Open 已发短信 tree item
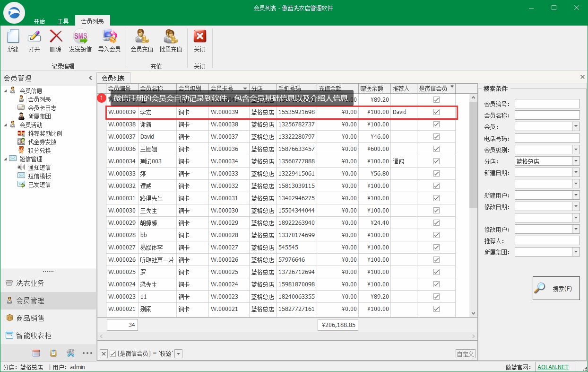 [x=39, y=185]
